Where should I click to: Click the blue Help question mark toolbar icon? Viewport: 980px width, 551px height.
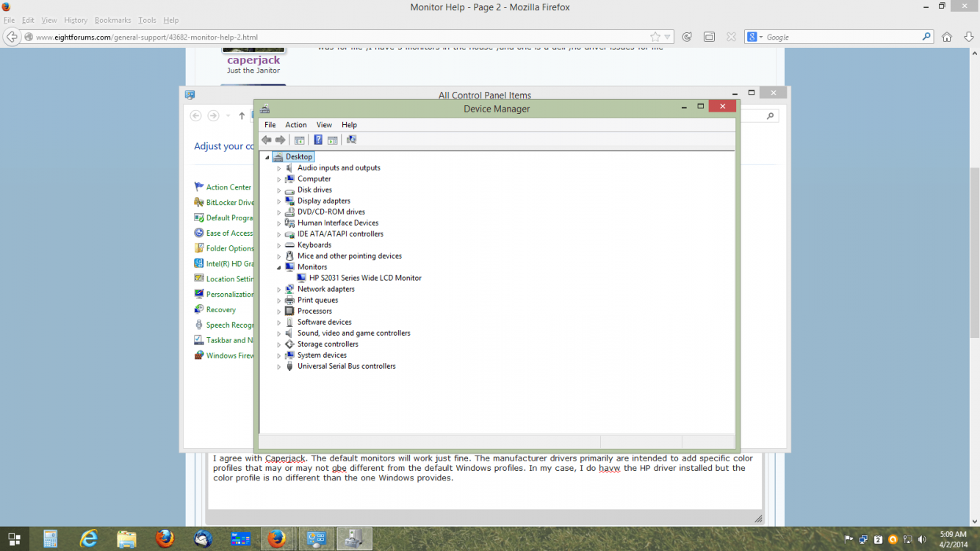click(x=318, y=140)
